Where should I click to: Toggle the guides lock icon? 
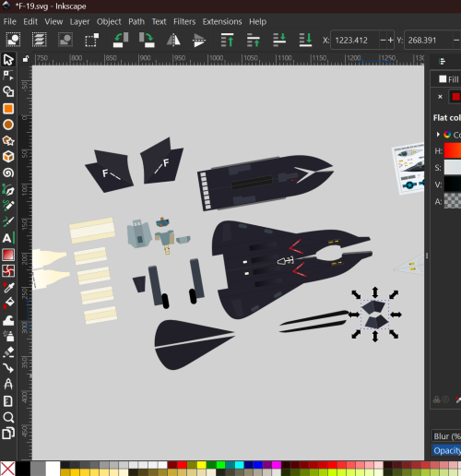tap(26, 59)
